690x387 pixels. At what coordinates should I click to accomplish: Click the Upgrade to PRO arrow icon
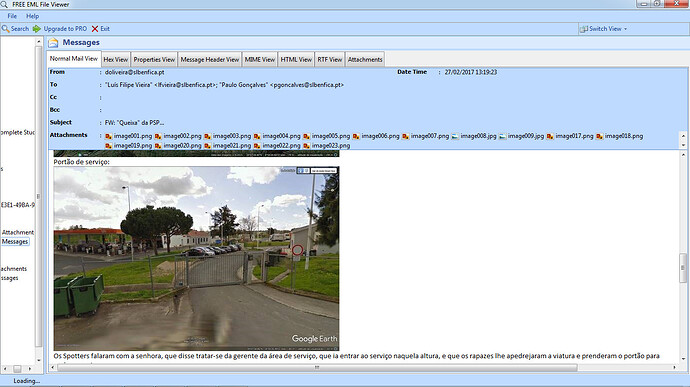tap(37, 29)
